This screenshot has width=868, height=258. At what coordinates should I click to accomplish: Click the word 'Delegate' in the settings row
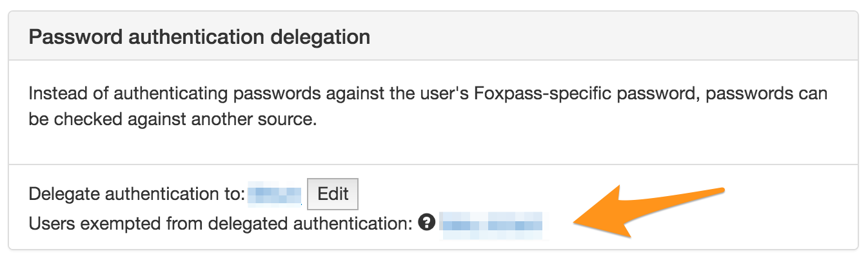point(64,193)
